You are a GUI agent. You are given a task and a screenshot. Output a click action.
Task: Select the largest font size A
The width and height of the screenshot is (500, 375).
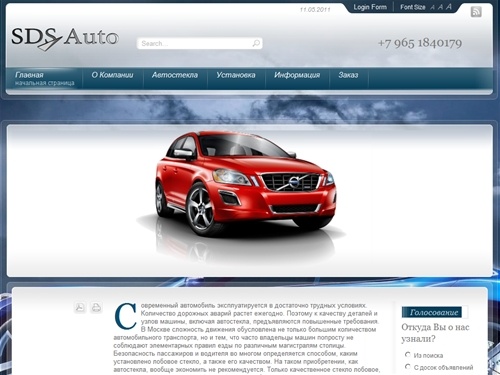click(449, 7)
